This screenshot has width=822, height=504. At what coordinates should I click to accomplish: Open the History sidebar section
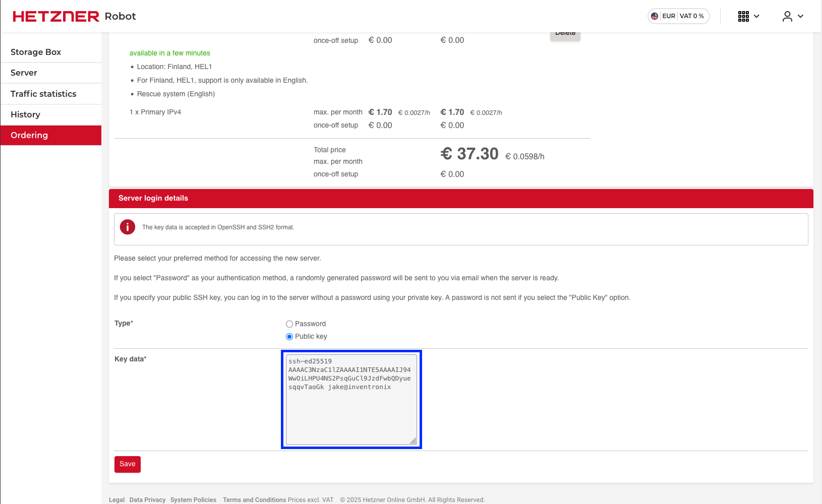pyautogui.click(x=25, y=114)
